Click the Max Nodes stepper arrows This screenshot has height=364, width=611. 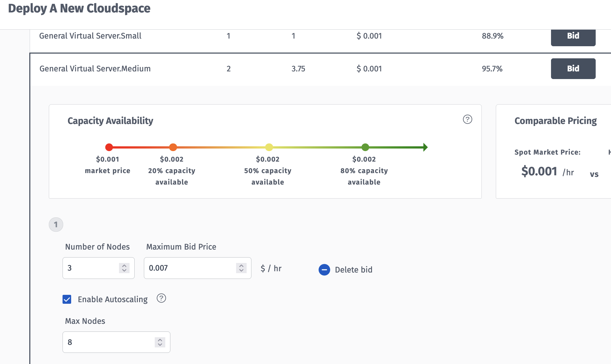point(160,342)
